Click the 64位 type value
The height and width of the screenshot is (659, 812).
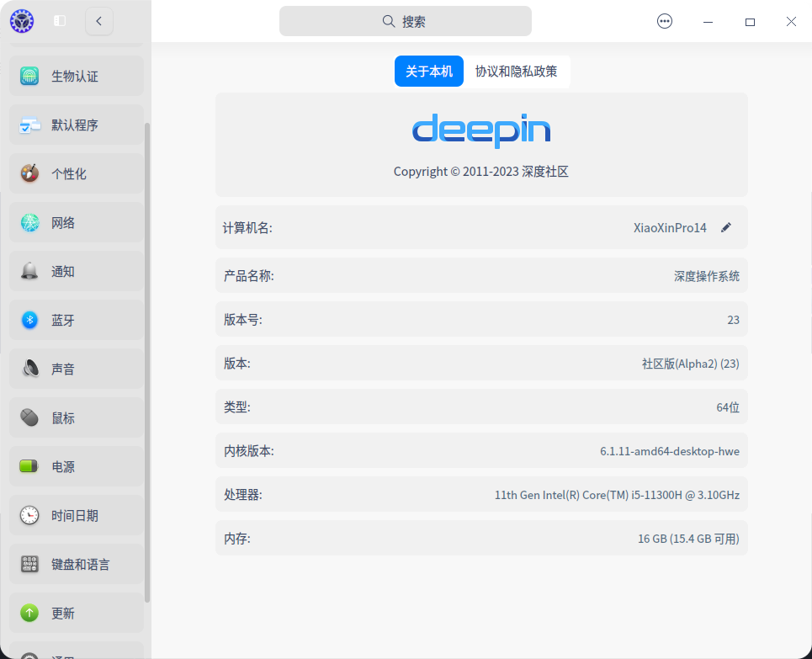click(x=728, y=407)
